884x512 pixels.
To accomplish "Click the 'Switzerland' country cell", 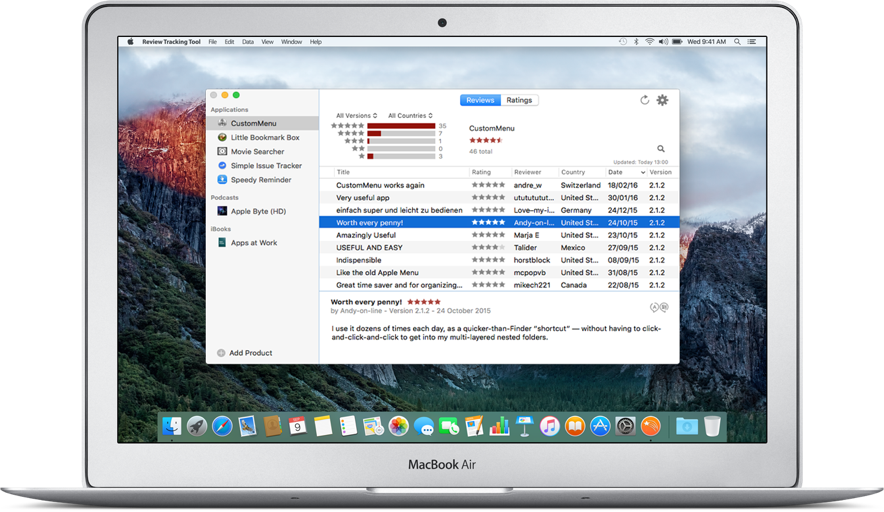I will (580, 185).
